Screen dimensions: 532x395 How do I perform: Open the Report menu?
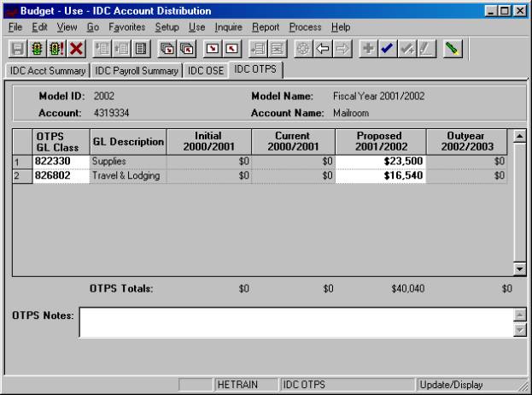[266, 27]
